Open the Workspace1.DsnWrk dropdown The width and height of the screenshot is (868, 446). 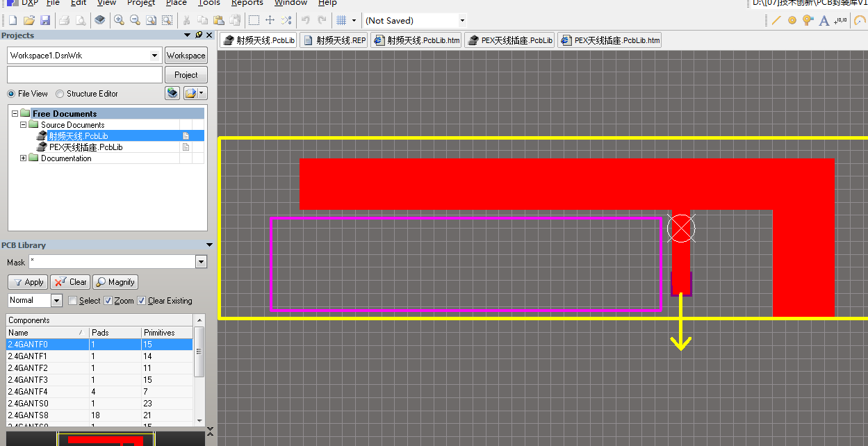155,56
